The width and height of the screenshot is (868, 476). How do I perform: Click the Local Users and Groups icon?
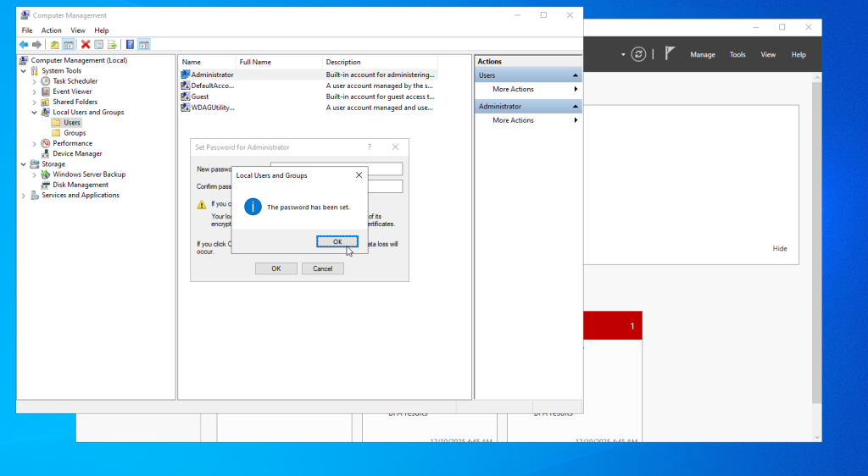(46, 113)
